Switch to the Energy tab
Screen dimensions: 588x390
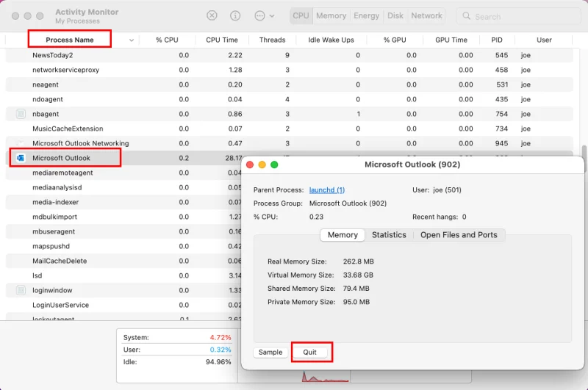click(366, 15)
